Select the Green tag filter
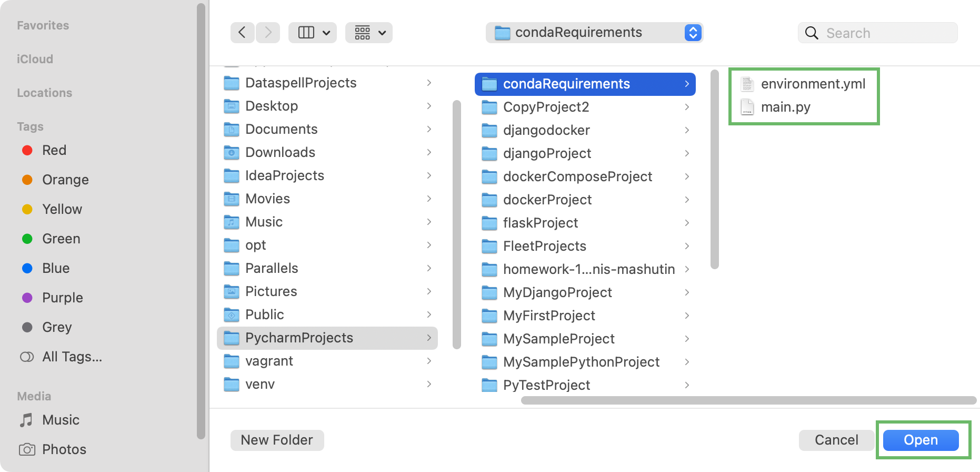Screen dimensions: 980x472 coord(27,239)
